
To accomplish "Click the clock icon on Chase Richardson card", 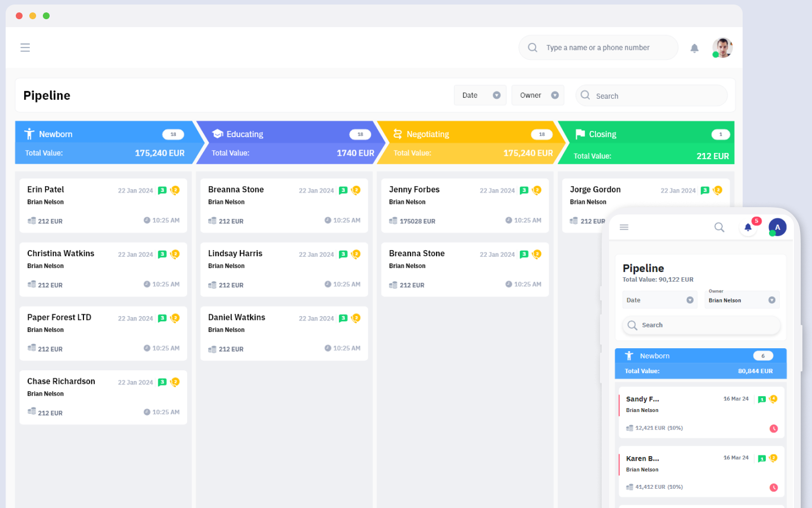I will click(x=147, y=412).
